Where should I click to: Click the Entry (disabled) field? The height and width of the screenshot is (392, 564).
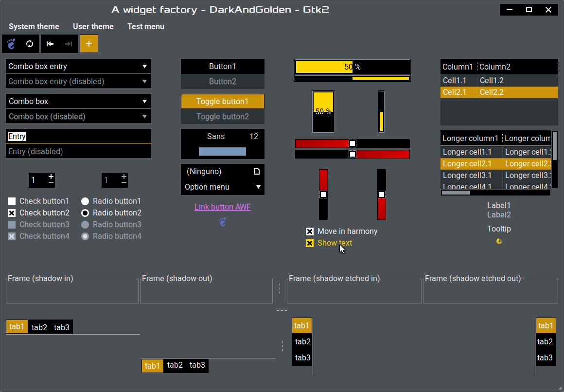pos(78,152)
